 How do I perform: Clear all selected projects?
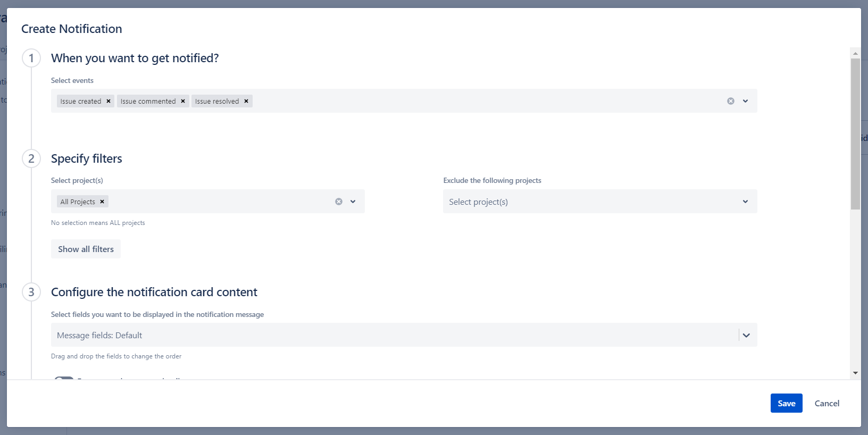click(339, 202)
